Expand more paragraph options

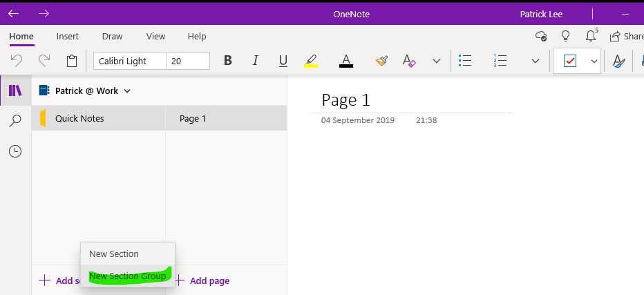(535, 61)
